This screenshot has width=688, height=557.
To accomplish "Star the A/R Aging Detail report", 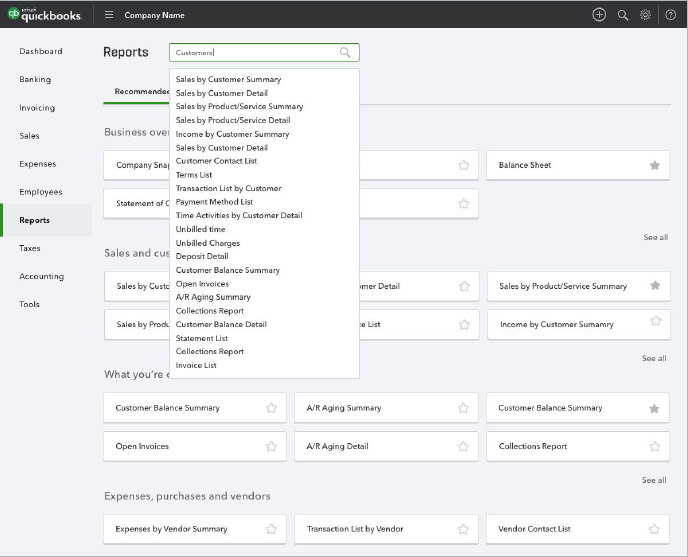I will 463,446.
